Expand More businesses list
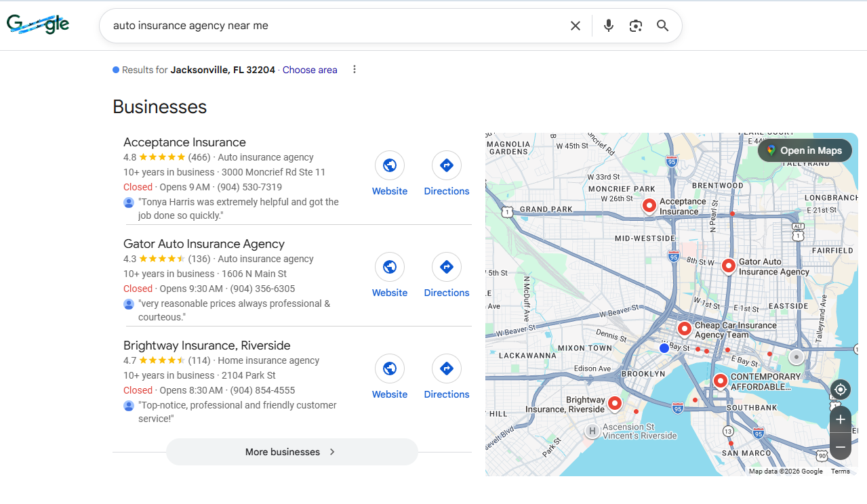The height and width of the screenshot is (504, 867). click(x=291, y=452)
